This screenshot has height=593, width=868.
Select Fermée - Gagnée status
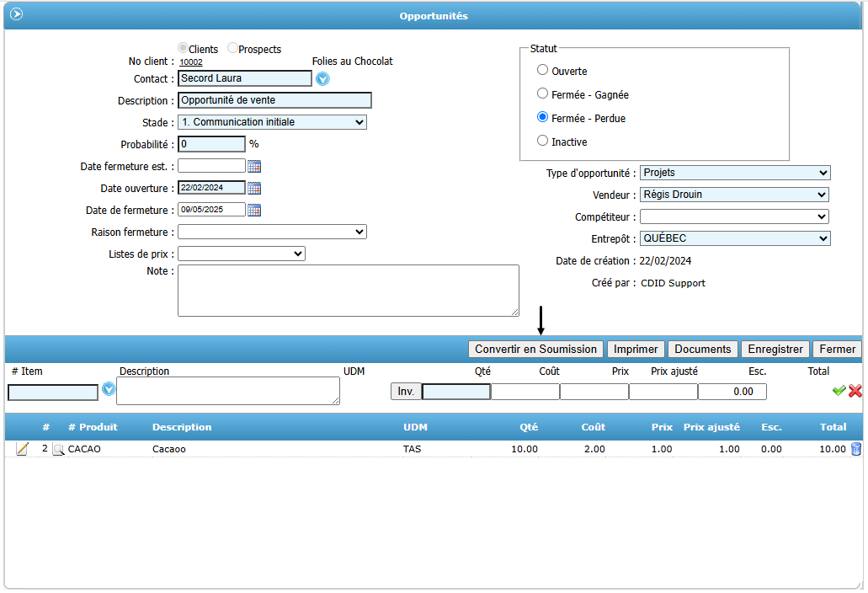click(543, 94)
